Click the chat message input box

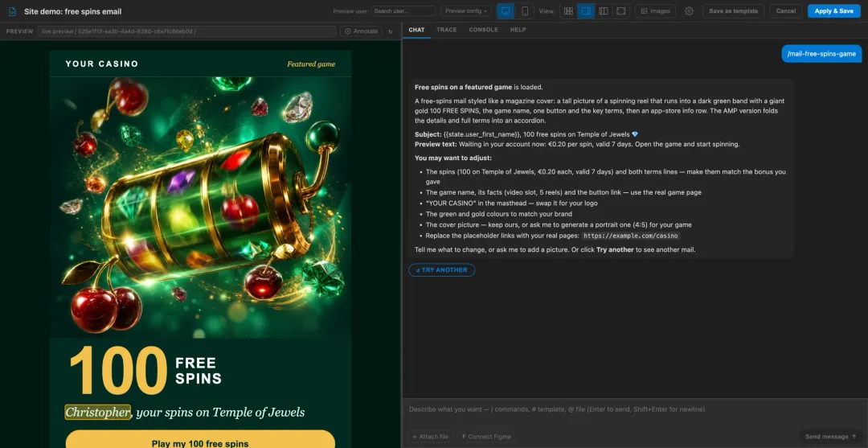pyautogui.click(x=634, y=409)
